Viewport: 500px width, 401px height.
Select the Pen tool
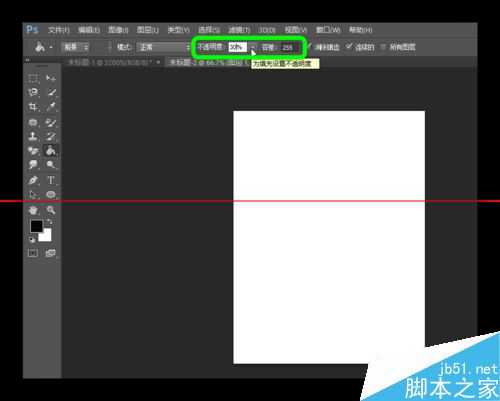[33, 180]
